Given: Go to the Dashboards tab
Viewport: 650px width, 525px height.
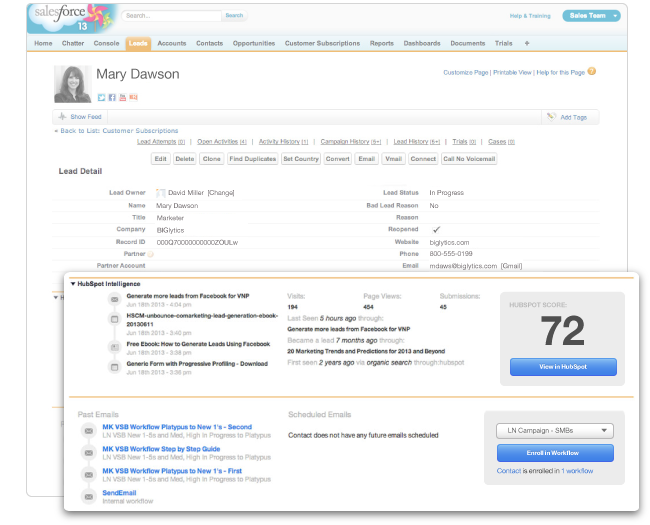Looking at the screenshot, I should tap(422, 43).
